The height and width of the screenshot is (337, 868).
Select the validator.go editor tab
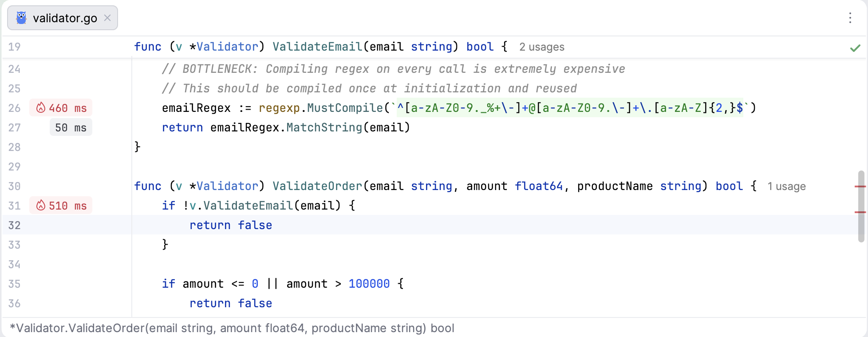click(63, 18)
